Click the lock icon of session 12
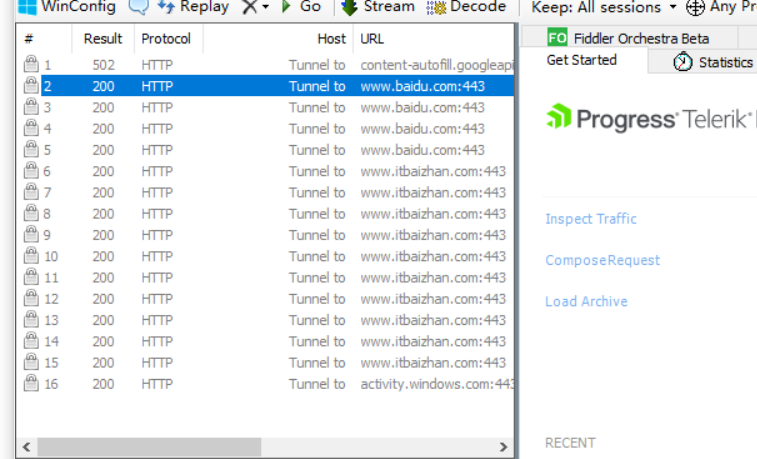Screen dimensions: 757x459 (31, 298)
